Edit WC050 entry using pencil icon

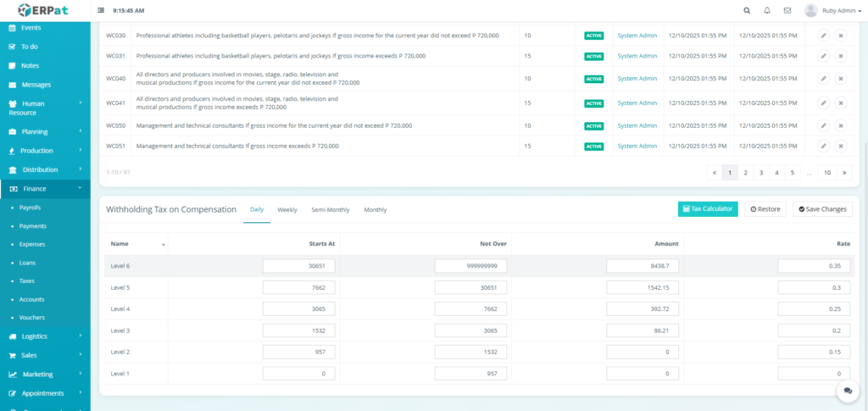pos(823,125)
